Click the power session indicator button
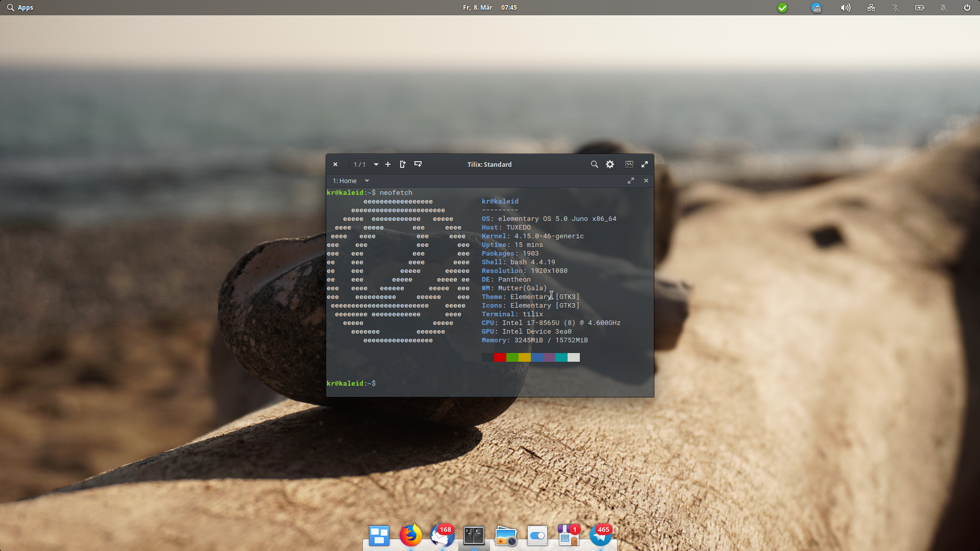Viewport: 980px width, 551px height. (967, 8)
